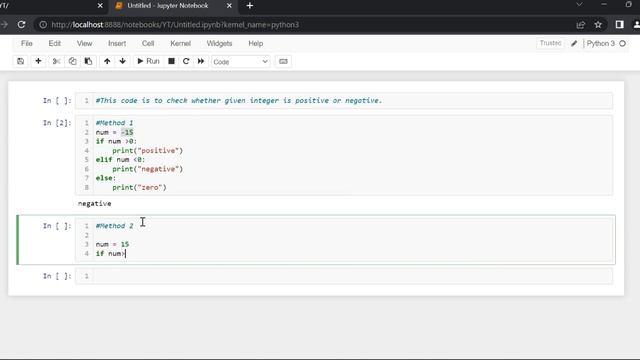The width and height of the screenshot is (640, 360).
Task: Paste cells below icon
Action: click(x=88, y=61)
